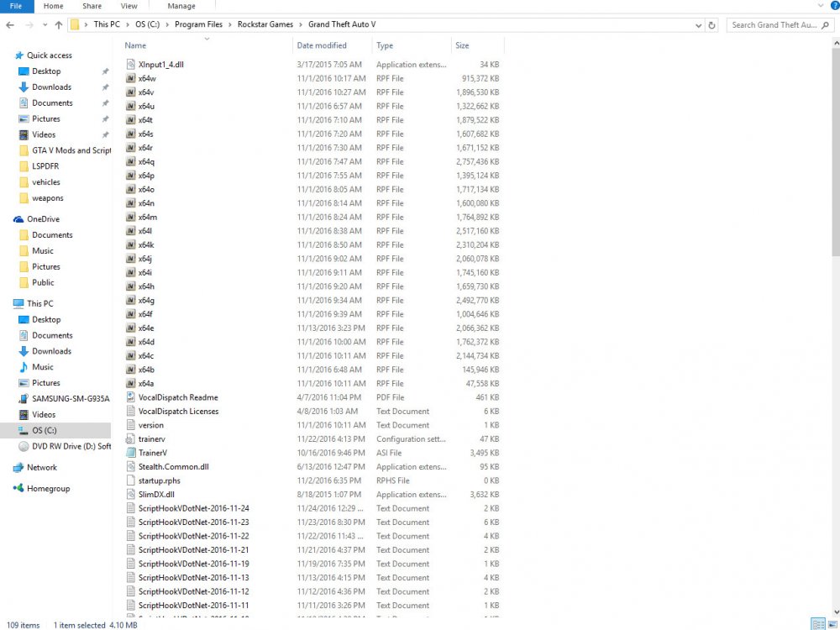Open the Help question mark icon

point(835,5)
